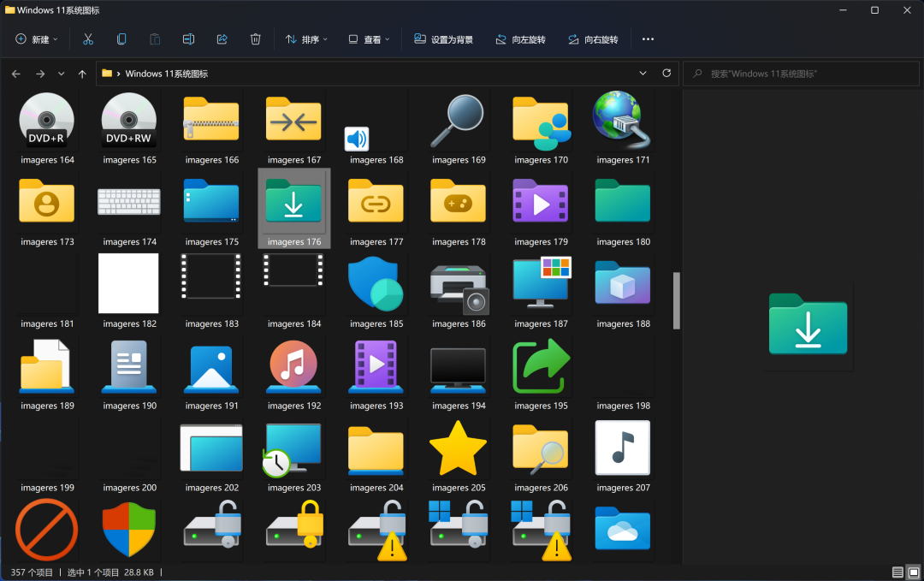Click the Rename icon in toolbar

pos(188,39)
